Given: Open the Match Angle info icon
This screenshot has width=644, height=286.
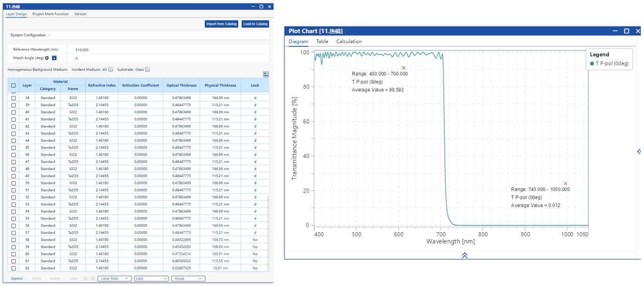Looking at the screenshot, I should tap(54, 58).
